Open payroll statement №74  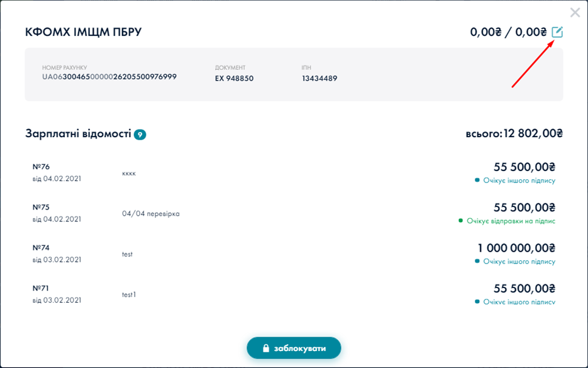[41, 248]
